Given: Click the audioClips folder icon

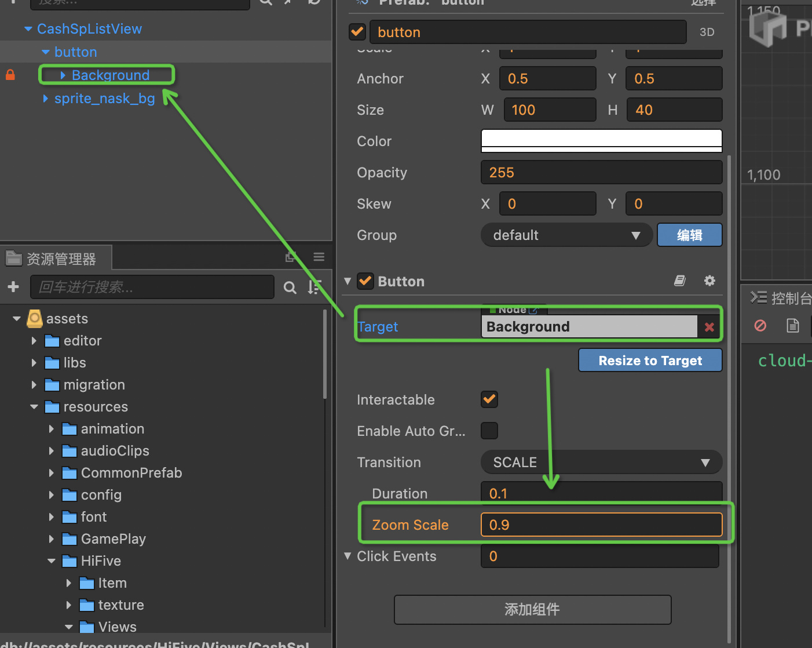Looking at the screenshot, I should (x=70, y=451).
